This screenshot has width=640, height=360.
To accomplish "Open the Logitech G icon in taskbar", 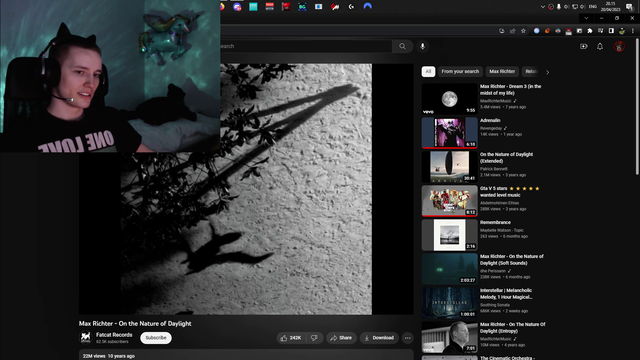I will tap(351, 7).
